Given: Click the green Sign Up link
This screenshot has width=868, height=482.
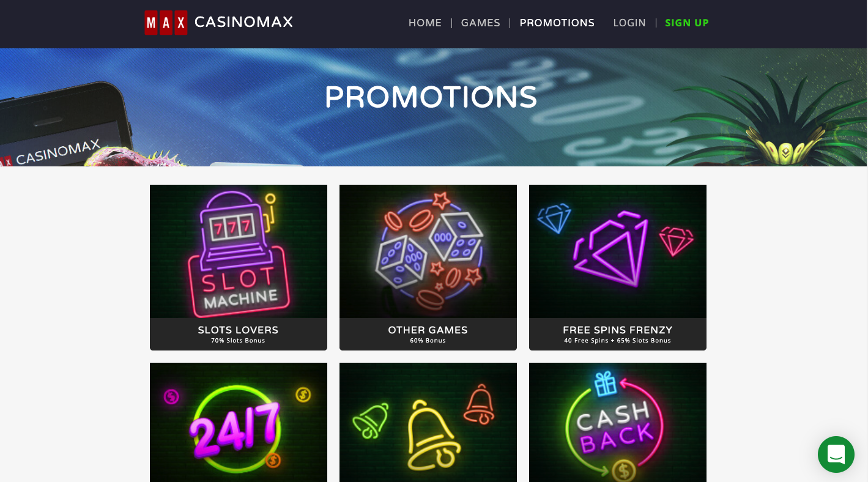Looking at the screenshot, I should pyautogui.click(x=687, y=23).
